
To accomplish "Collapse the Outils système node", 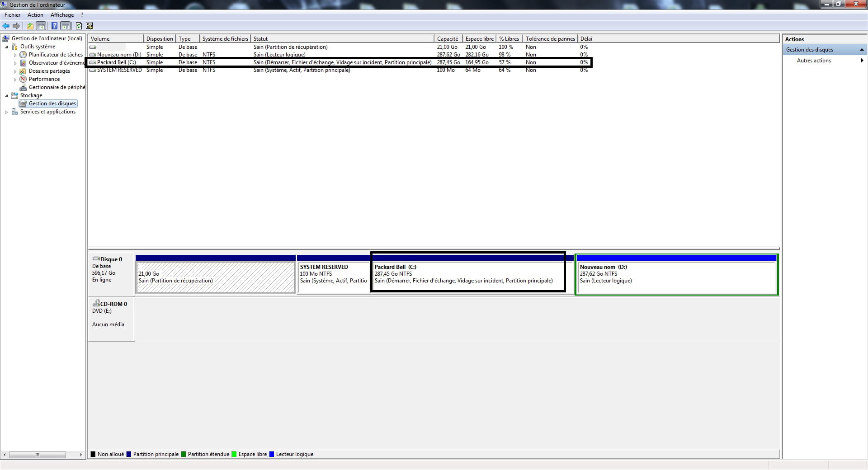I will [x=6, y=47].
